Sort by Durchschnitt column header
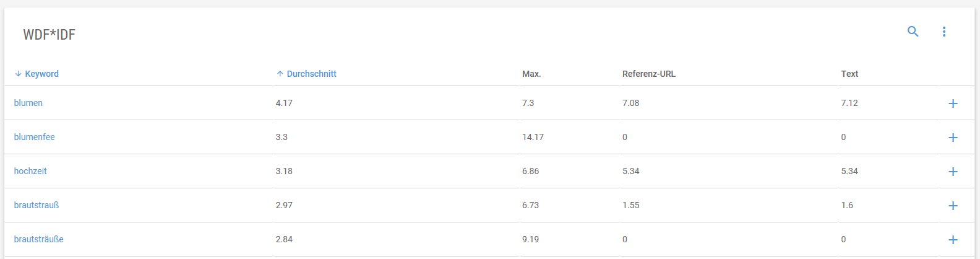The image size is (980, 259). click(306, 74)
